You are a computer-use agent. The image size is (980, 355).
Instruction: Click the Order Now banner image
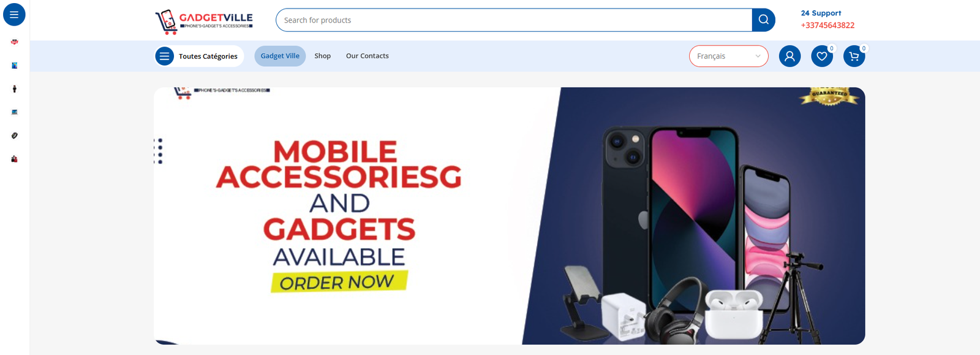point(510,216)
